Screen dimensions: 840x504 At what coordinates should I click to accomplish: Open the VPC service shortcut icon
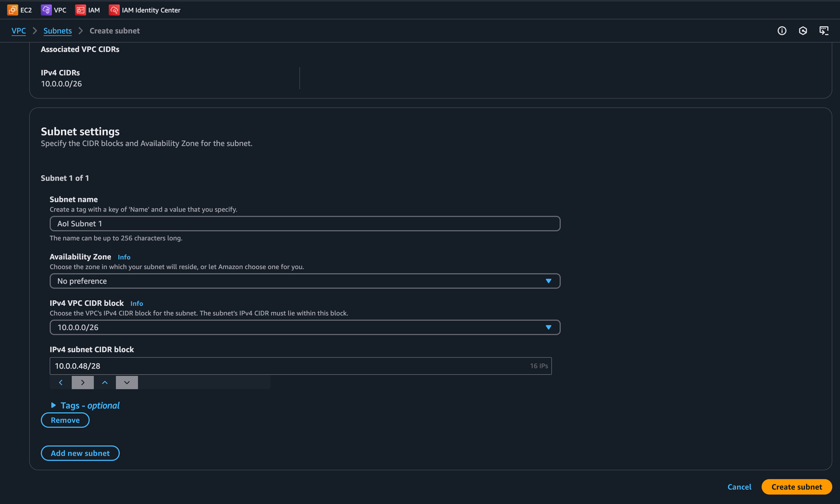(46, 10)
